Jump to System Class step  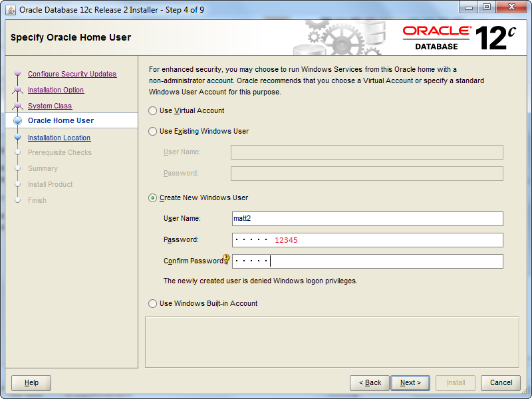click(x=50, y=106)
